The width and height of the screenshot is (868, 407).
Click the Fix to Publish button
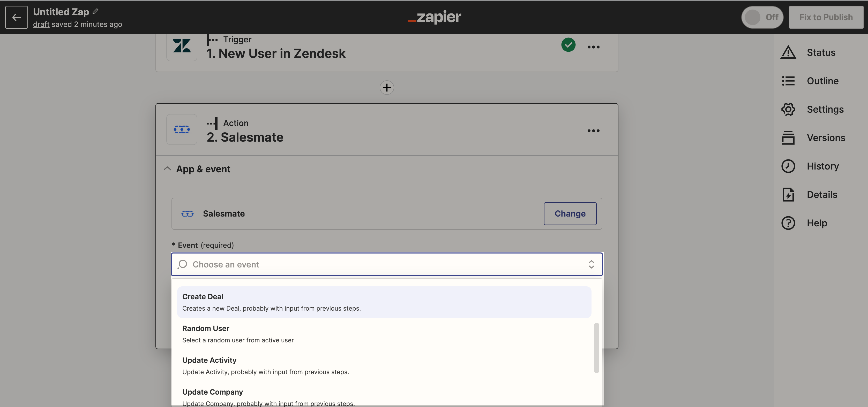click(x=826, y=17)
